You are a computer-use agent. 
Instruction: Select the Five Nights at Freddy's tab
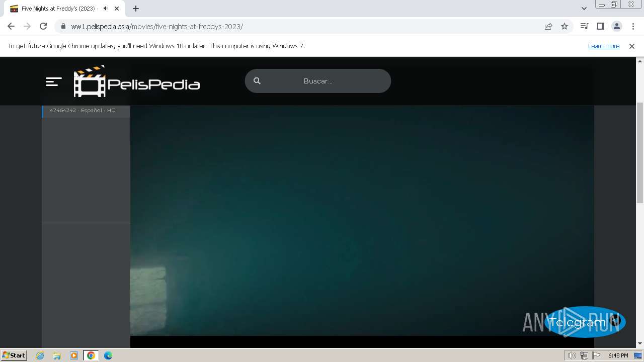(x=64, y=9)
